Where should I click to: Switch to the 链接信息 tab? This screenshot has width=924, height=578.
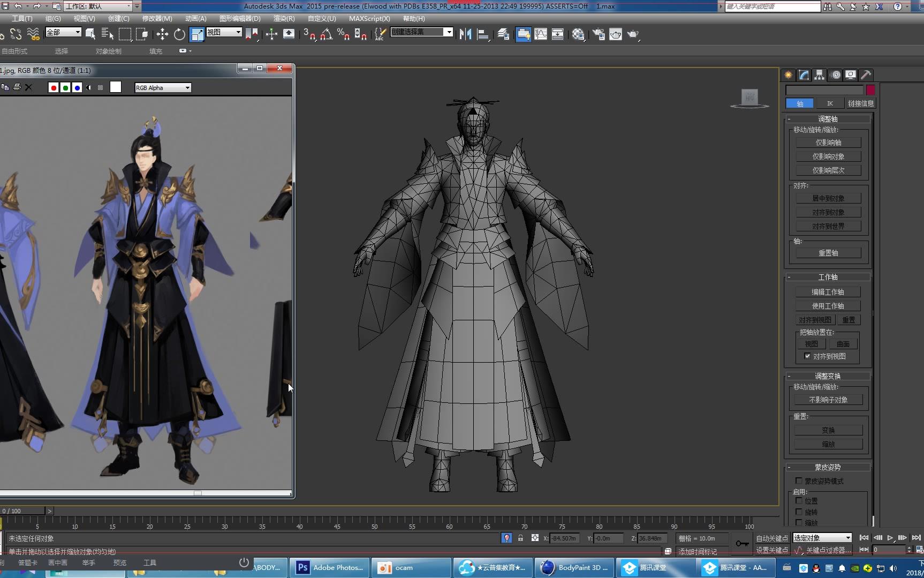pos(861,103)
